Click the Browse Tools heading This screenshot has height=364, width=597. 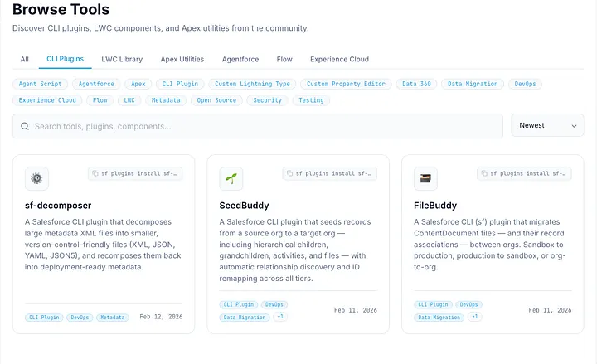[61, 9]
